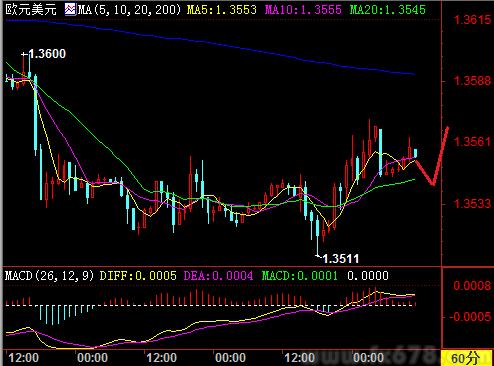This screenshot has width=494, height=366.
Task: Click the DIFF value in MACD panel
Action: pyautogui.click(x=138, y=276)
